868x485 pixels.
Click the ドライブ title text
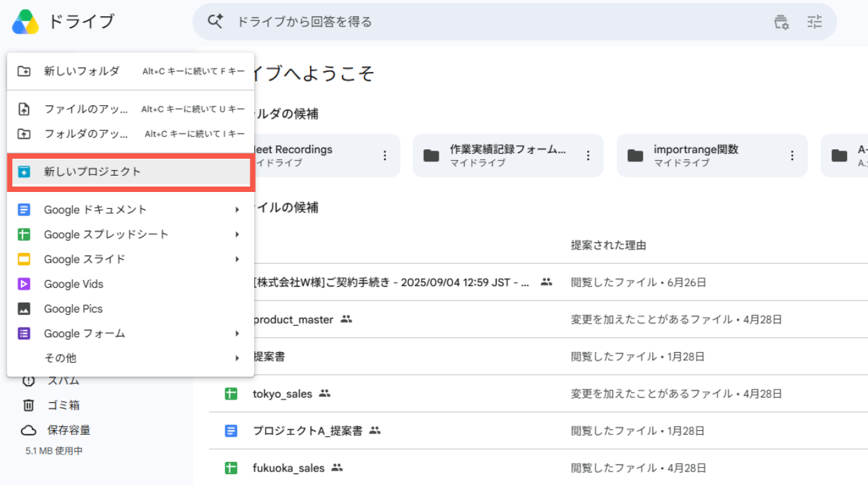(81, 22)
